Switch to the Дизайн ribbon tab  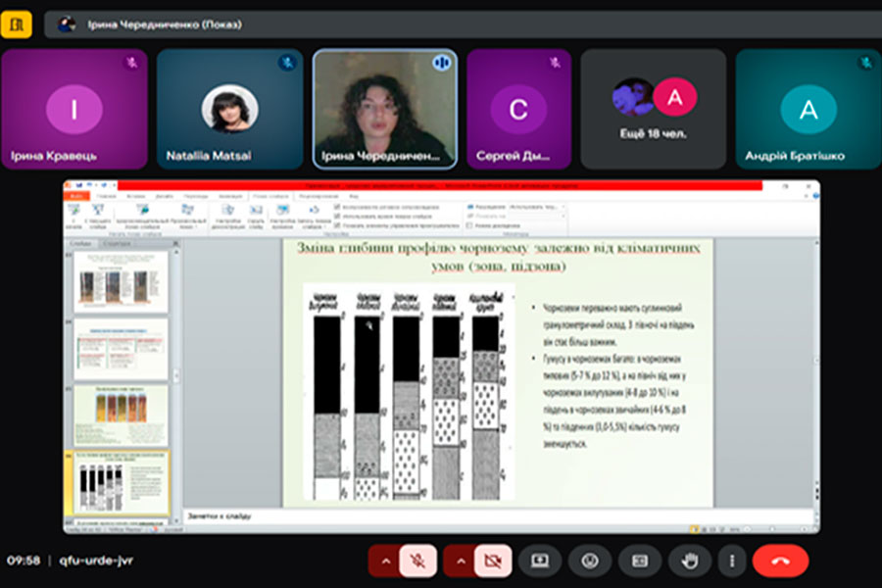(x=165, y=196)
